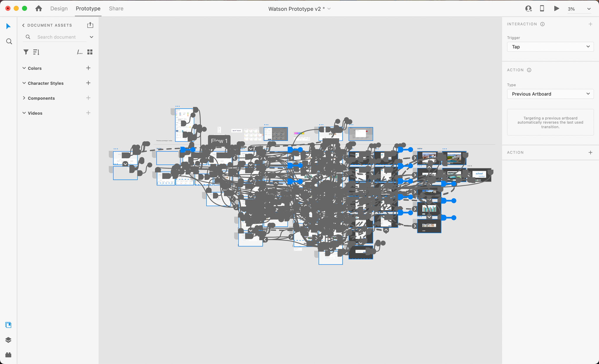The width and height of the screenshot is (599, 364).
Task: Click the Zoom magnifier tool
Action: [9, 41]
